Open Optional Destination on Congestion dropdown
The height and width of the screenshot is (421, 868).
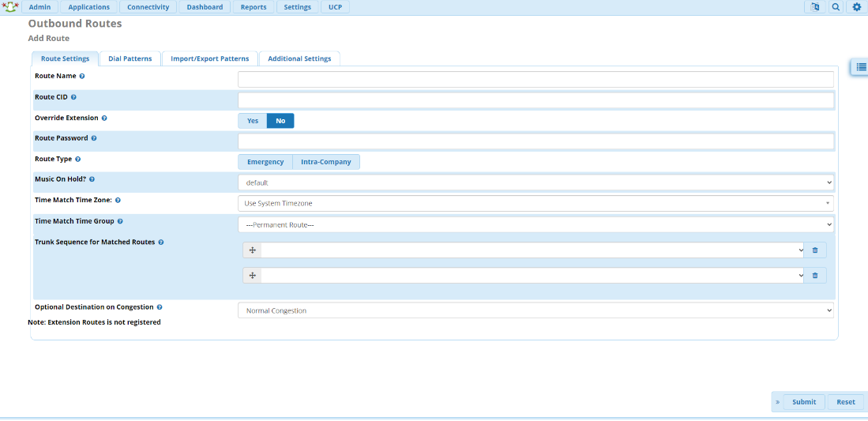535,310
